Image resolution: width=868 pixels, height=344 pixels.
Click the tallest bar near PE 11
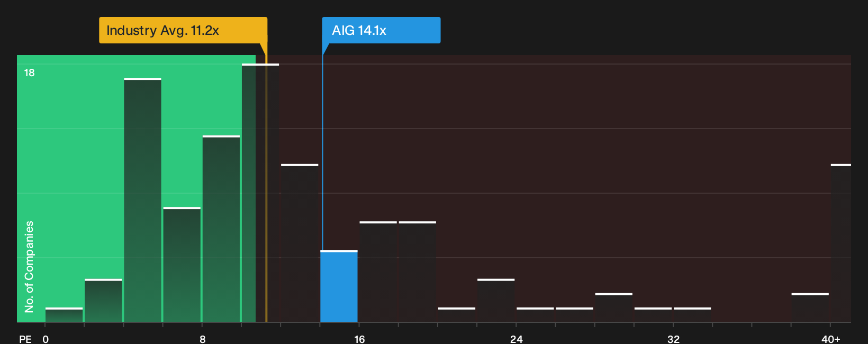point(260,193)
